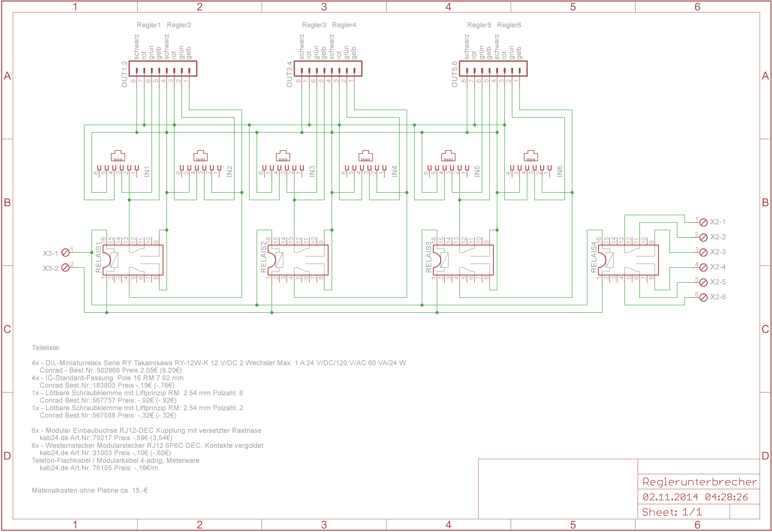
Task: Pick the RJ12 jack symbol of IN3
Action: (x=283, y=156)
